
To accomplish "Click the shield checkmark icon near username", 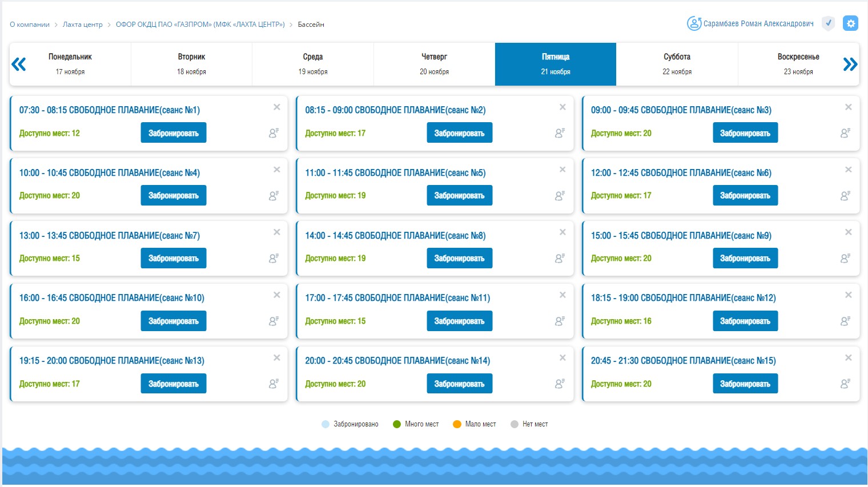I will 828,23.
